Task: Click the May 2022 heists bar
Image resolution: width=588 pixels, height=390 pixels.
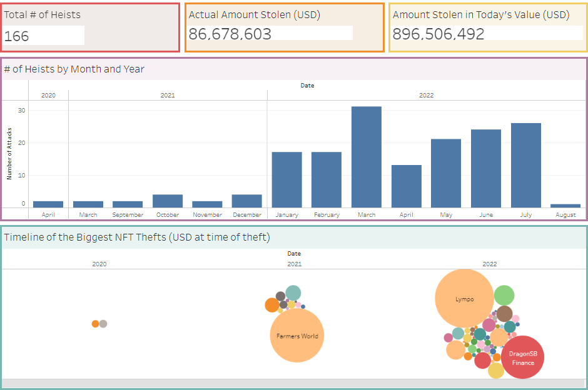Action: tap(446, 173)
